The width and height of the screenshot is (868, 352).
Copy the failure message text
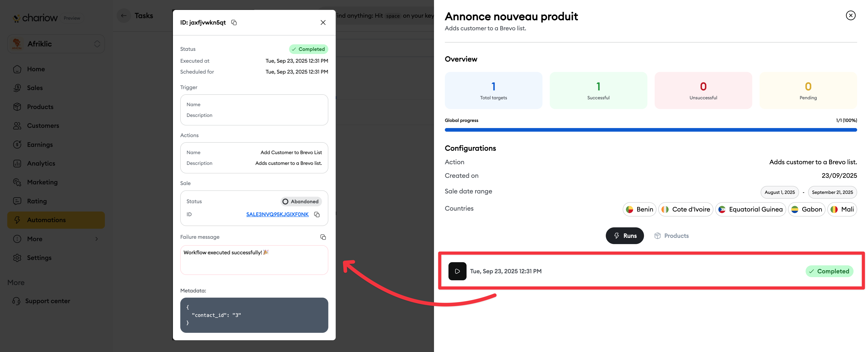tap(323, 237)
